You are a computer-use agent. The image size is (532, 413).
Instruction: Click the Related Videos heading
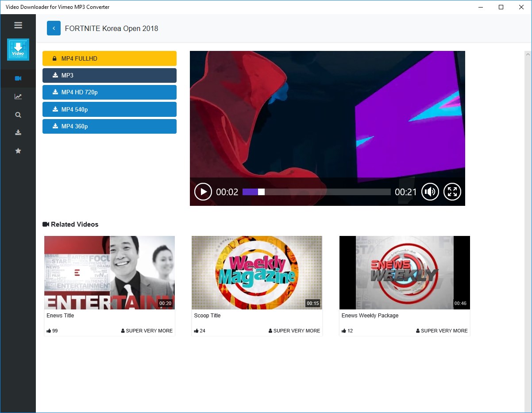tap(70, 224)
